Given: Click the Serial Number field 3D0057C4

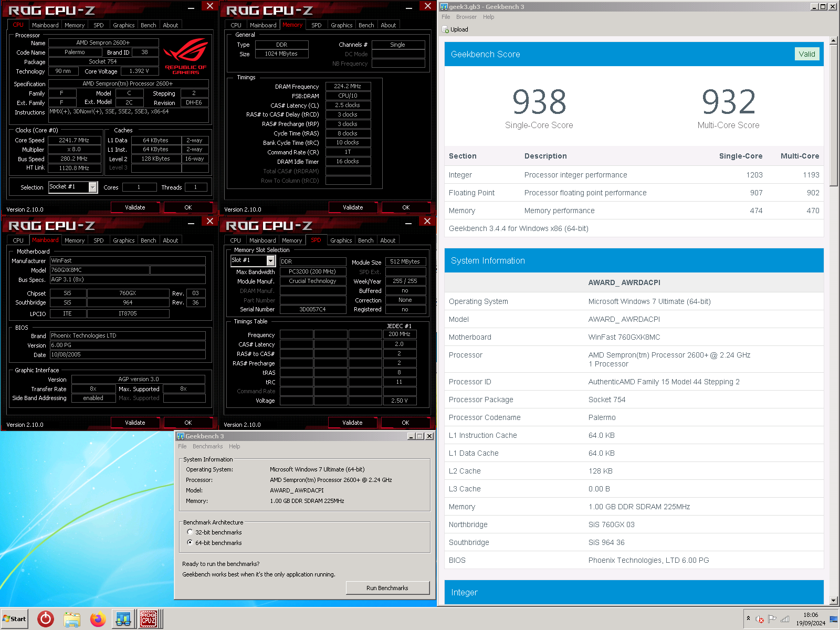Looking at the screenshot, I should pyautogui.click(x=312, y=309).
